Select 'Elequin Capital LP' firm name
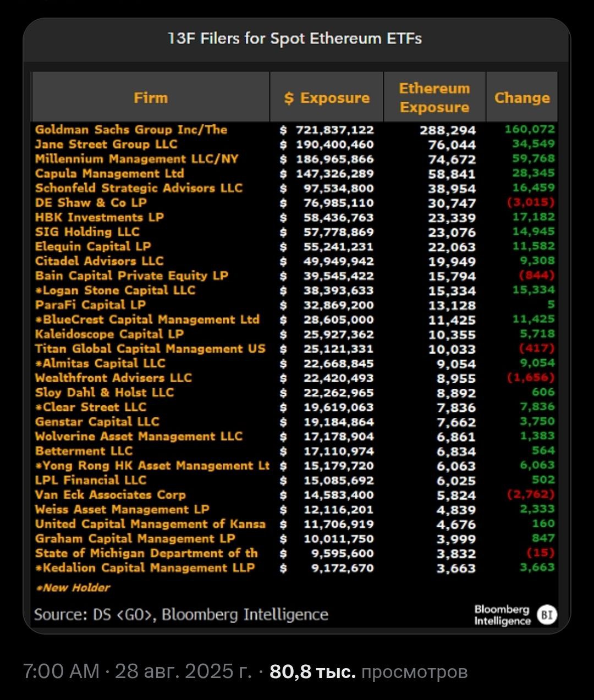This screenshot has height=700, width=594. point(93,246)
